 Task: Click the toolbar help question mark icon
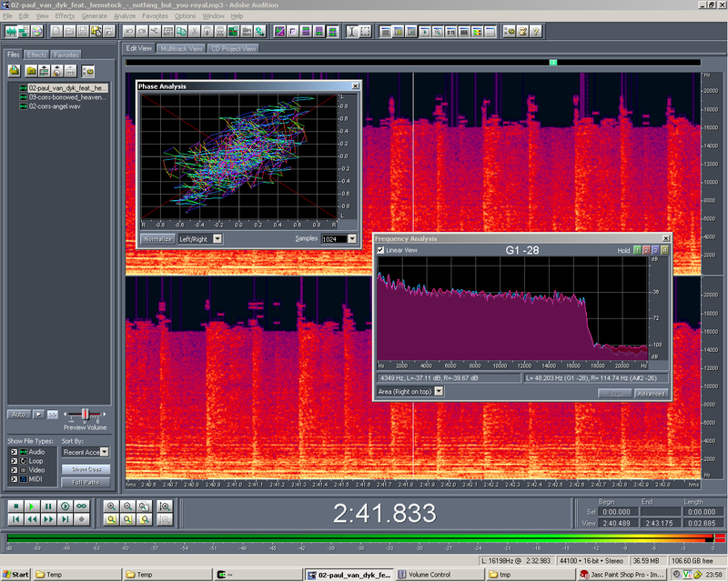tap(536, 32)
